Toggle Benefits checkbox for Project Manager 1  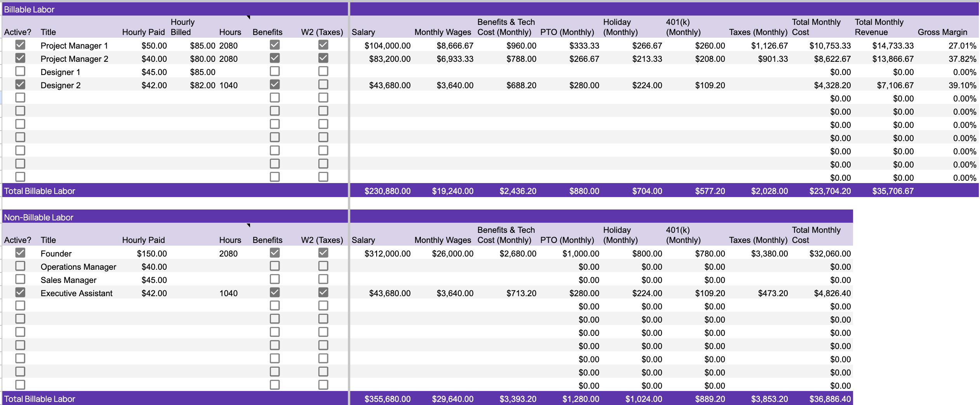pyautogui.click(x=275, y=45)
